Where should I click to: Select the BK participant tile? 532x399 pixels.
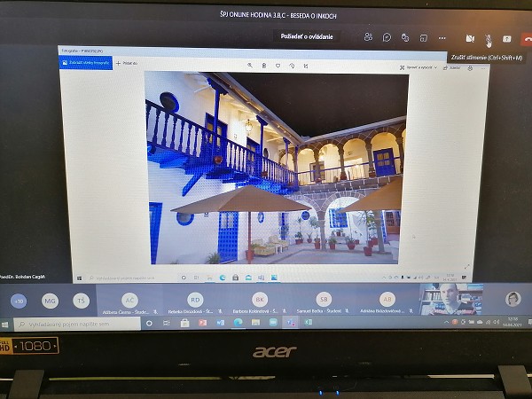point(260,300)
